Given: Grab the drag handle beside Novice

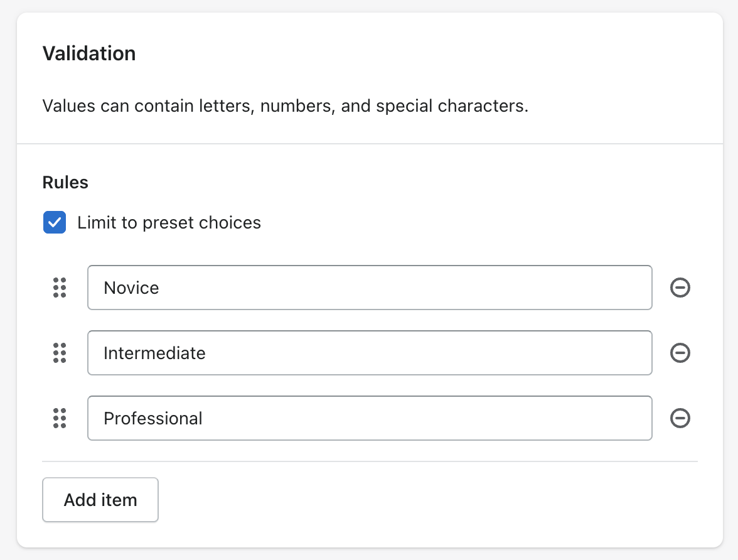Looking at the screenshot, I should point(60,288).
